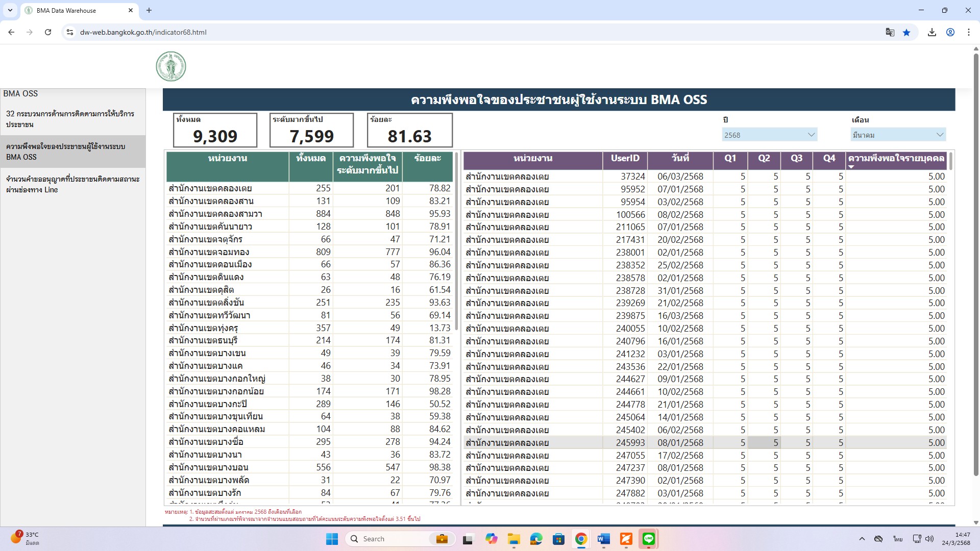980x551 pixels.
Task: Open the month dropdown showing มีนาคม
Action: pos(898,135)
